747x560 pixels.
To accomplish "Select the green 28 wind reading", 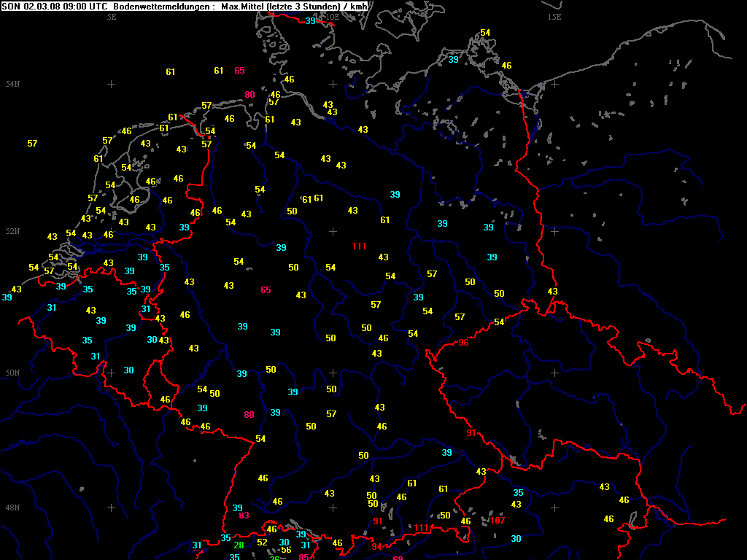I will coord(239,545).
